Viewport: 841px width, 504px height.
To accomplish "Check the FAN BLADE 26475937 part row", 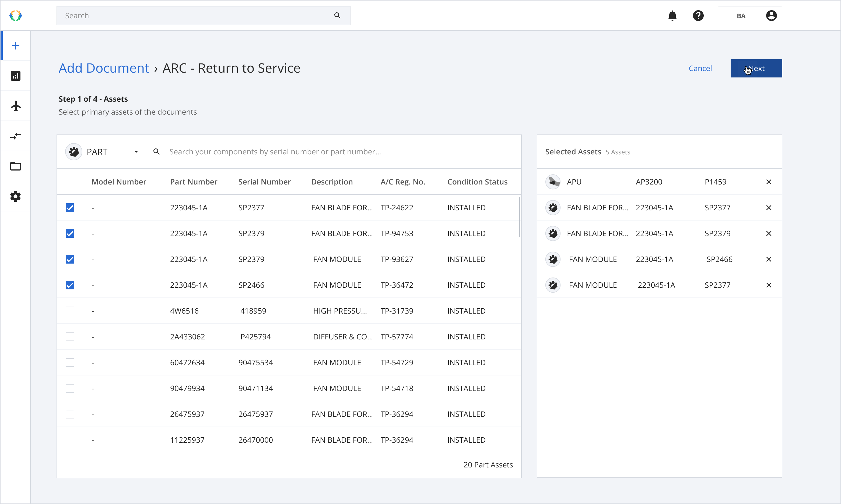I will click(70, 414).
